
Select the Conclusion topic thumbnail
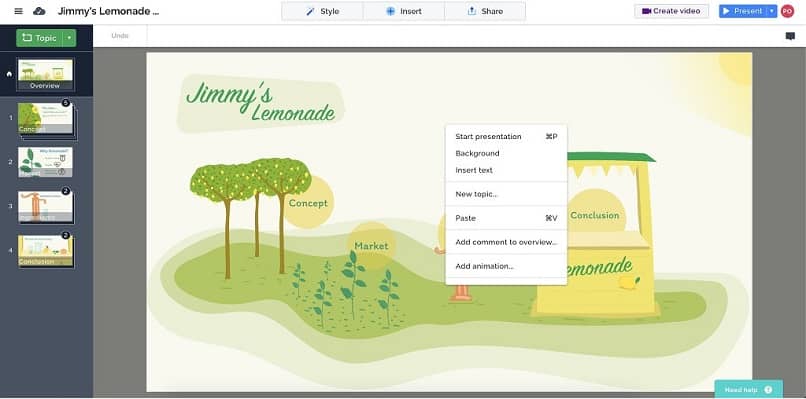click(x=46, y=250)
